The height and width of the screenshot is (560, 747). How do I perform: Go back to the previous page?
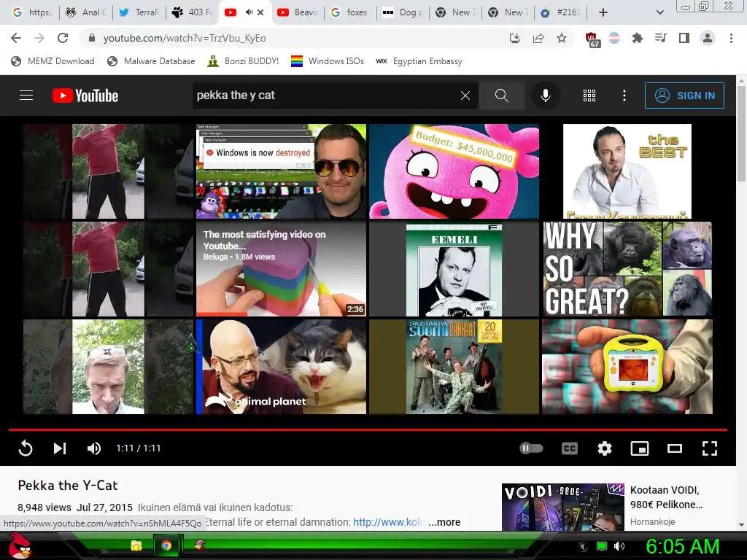16,38
